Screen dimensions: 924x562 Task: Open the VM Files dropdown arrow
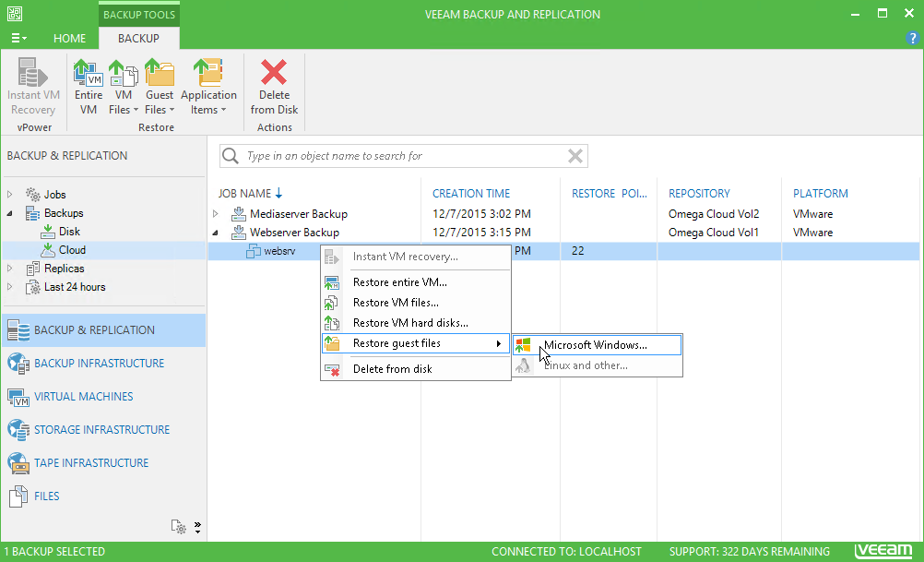pyautogui.click(x=136, y=110)
